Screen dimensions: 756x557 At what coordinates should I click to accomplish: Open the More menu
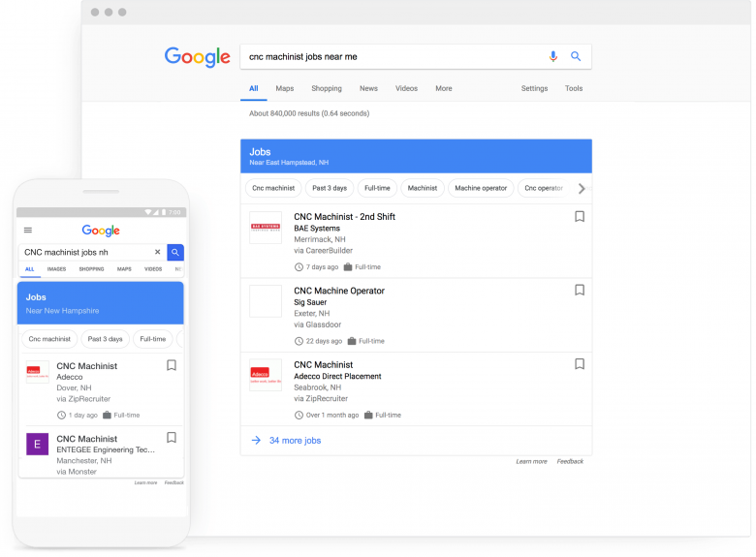[x=444, y=89]
